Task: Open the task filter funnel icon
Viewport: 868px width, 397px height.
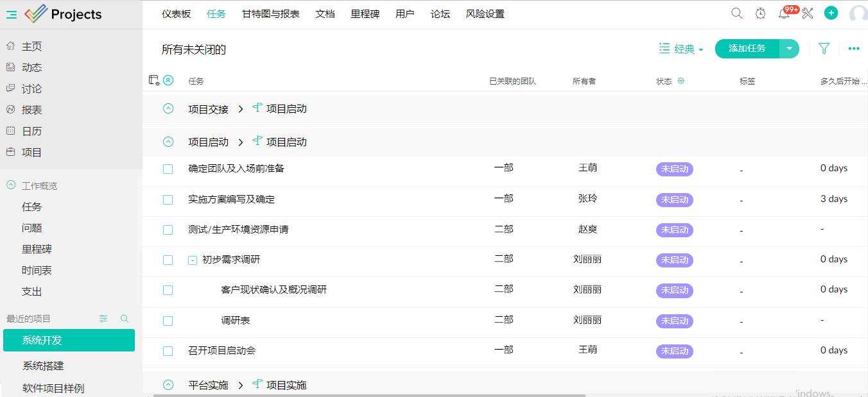Action: pyautogui.click(x=824, y=48)
